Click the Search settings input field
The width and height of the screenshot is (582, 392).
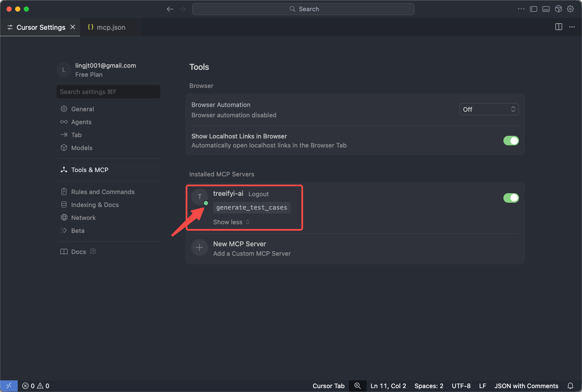click(x=108, y=92)
